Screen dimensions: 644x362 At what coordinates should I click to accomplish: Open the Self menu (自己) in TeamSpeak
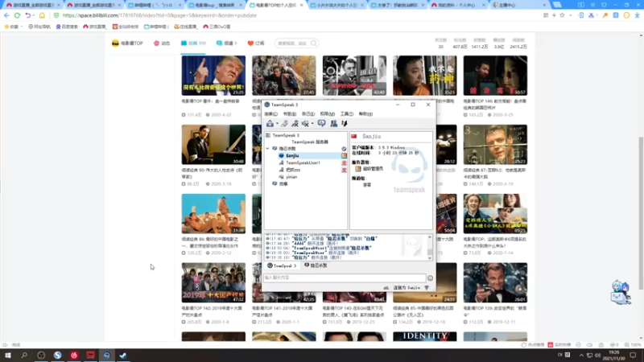(x=308, y=114)
